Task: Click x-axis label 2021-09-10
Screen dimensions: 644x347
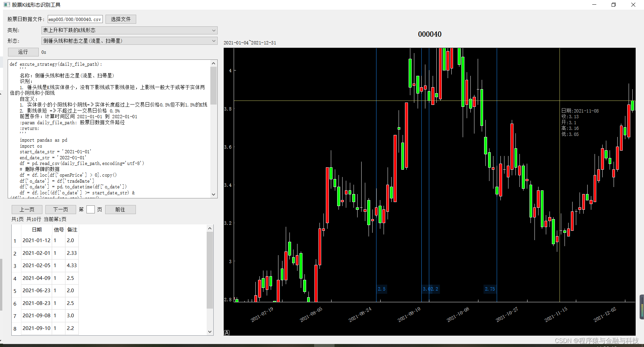Action: 409,314
